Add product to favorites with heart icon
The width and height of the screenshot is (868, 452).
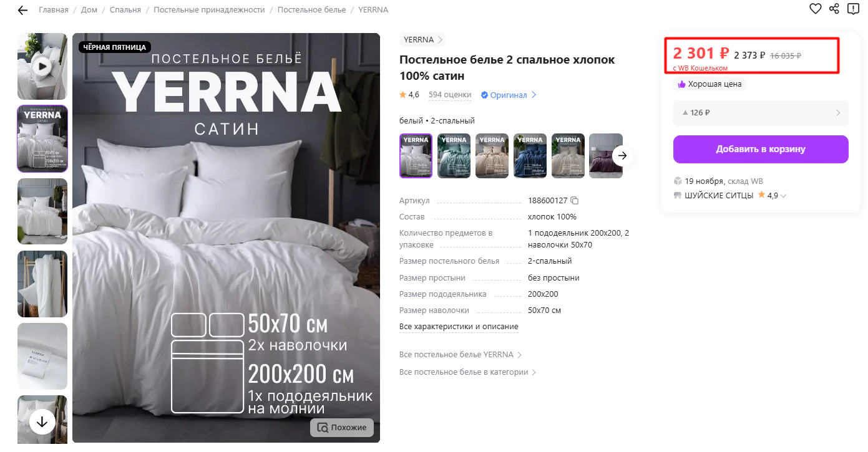pyautogui.click(x=815, y=9)
